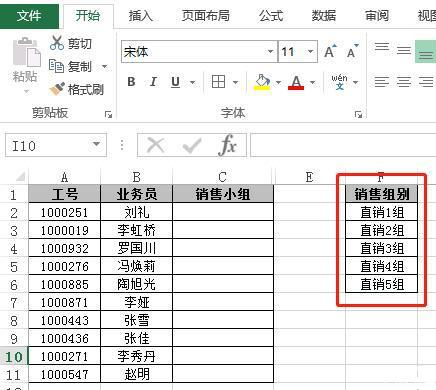This screenshot has width=436, height=390.
Task: Select column C header
Action: tap(223, 177)
